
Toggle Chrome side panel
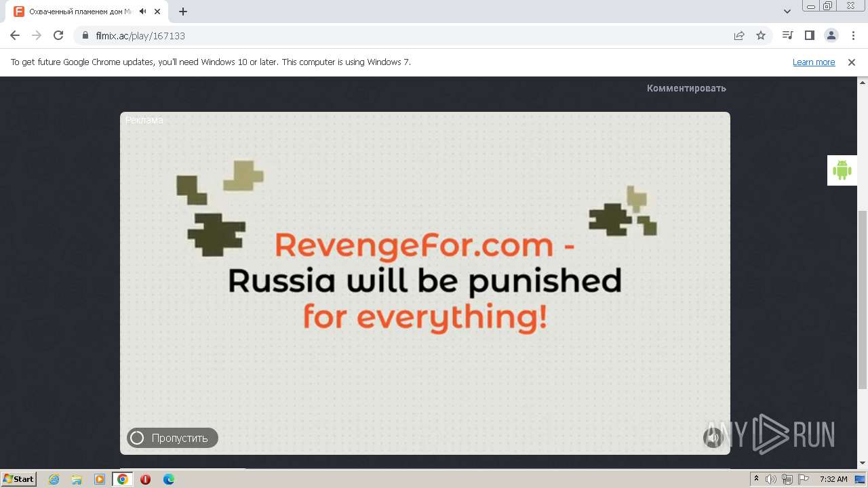click(x=809, y=35)
